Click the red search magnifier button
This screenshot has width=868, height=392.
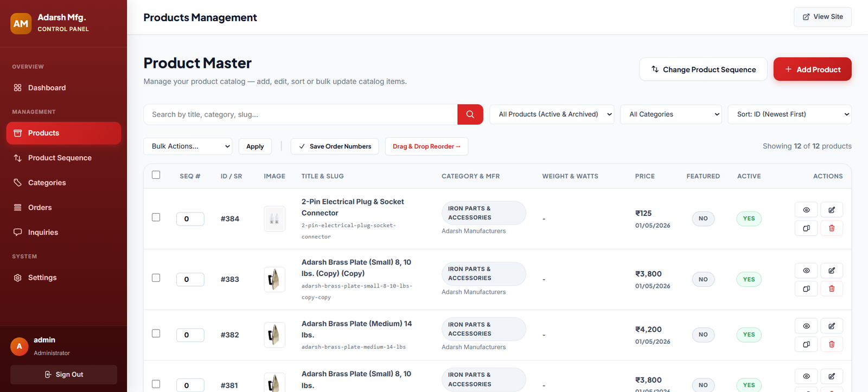click(470, 114)
